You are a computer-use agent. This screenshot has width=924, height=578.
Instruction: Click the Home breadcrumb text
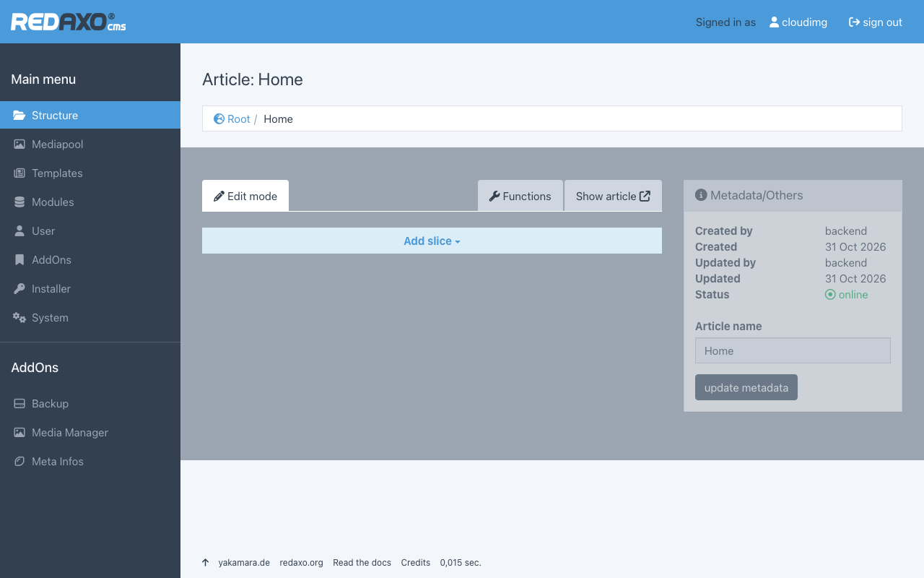[x=279, y=119]
